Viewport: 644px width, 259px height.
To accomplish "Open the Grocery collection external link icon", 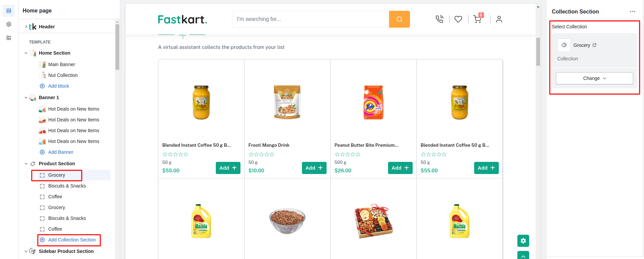I will tap(595, 45).
